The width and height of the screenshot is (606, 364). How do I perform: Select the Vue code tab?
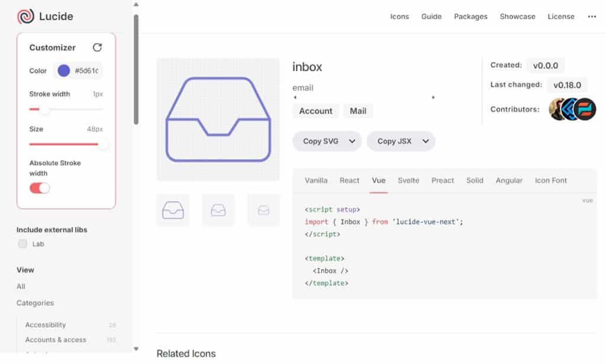coord(378,181)
